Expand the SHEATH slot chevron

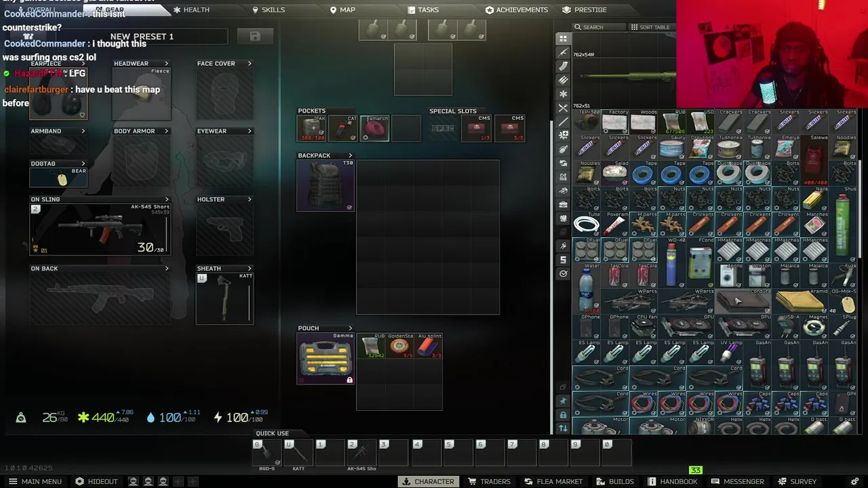coord(250,268)
